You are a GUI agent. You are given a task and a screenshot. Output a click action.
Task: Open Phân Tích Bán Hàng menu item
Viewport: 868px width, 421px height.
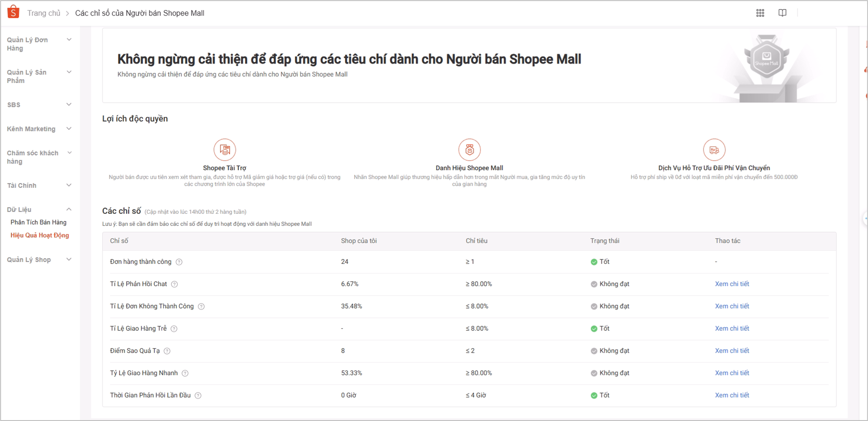click(x=38, y=222)
